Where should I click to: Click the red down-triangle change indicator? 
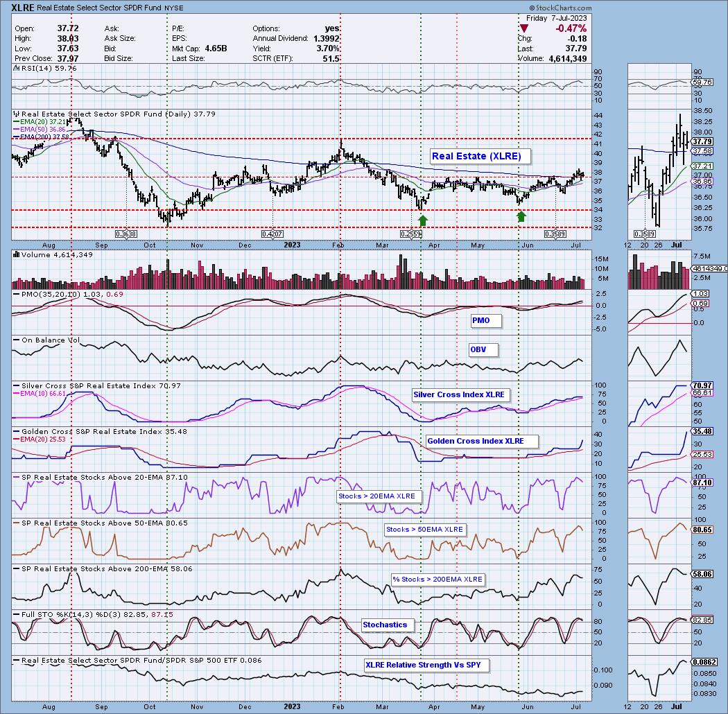pos(524,28)
